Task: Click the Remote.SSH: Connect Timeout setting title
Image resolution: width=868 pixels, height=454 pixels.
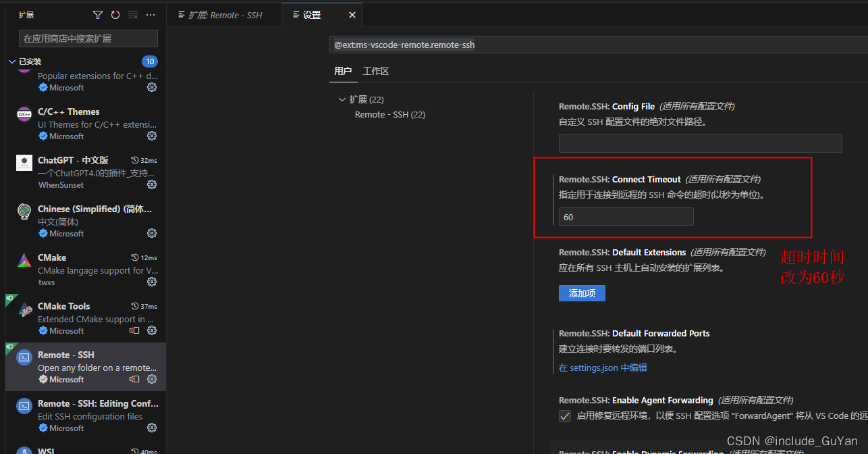Action: point(620,180)
